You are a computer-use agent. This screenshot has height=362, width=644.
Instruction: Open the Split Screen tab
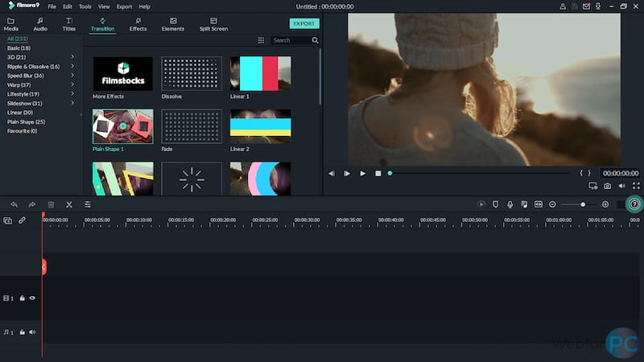[213, 24]
